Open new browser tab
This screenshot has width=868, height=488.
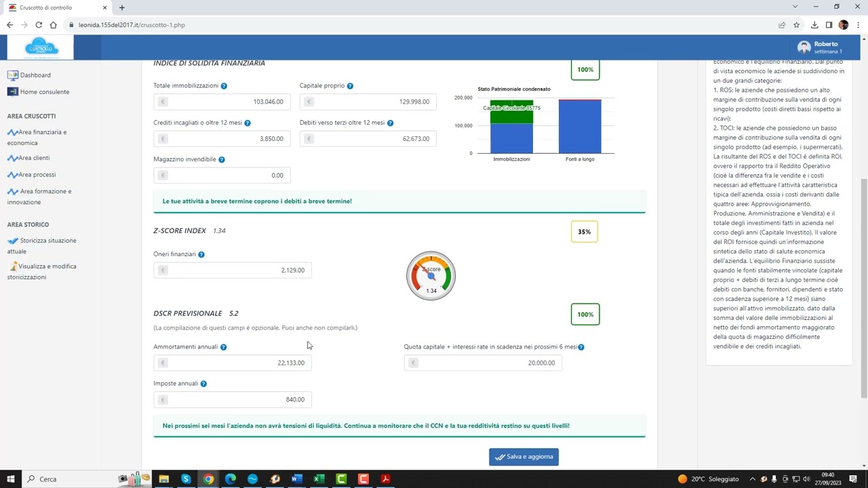click(122, 7)
